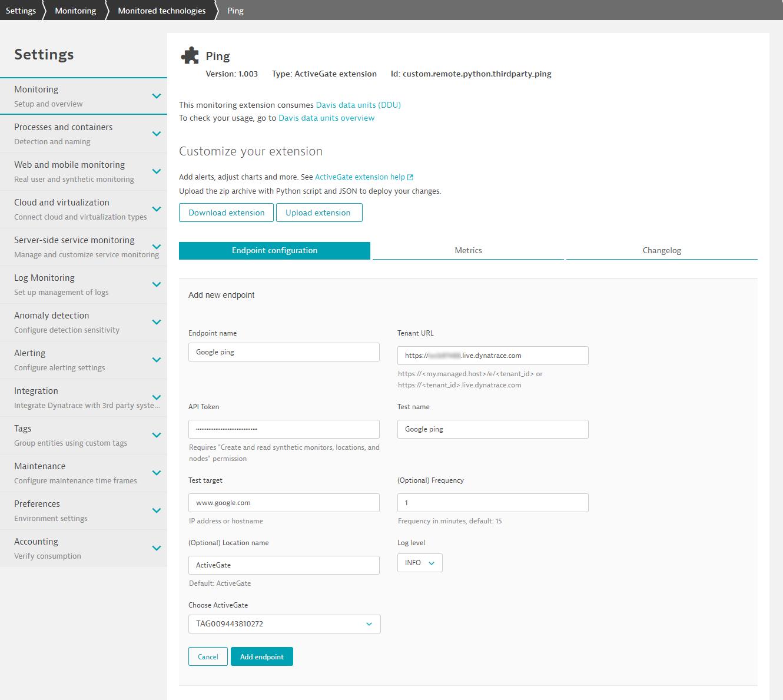Click the Add endpoint button
783x700 pixels.
(261, 656)
